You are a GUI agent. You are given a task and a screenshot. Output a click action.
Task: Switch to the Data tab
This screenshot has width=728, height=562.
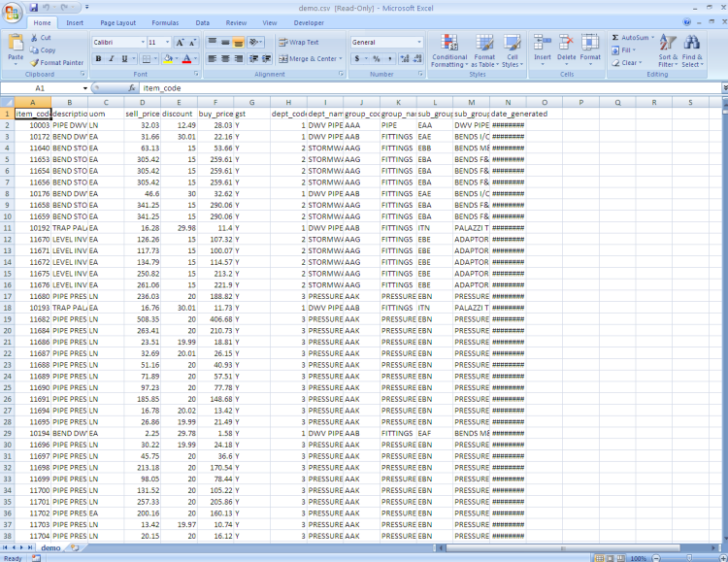point(203,22)
